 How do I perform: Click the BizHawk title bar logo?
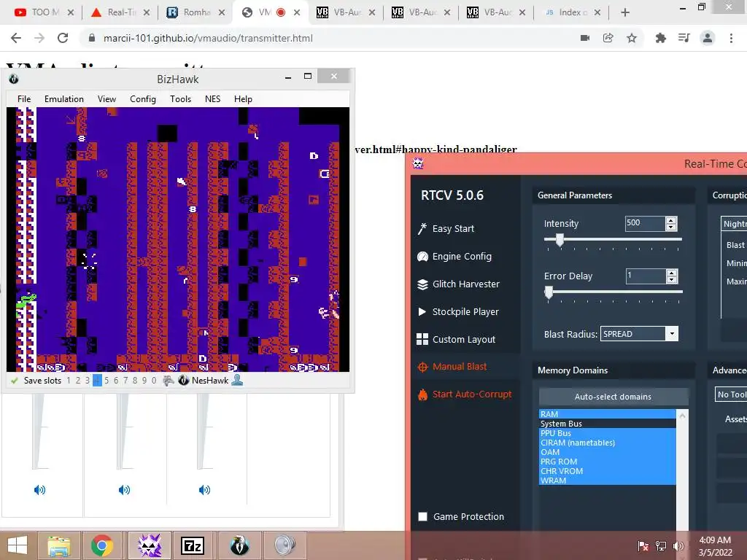13,79
